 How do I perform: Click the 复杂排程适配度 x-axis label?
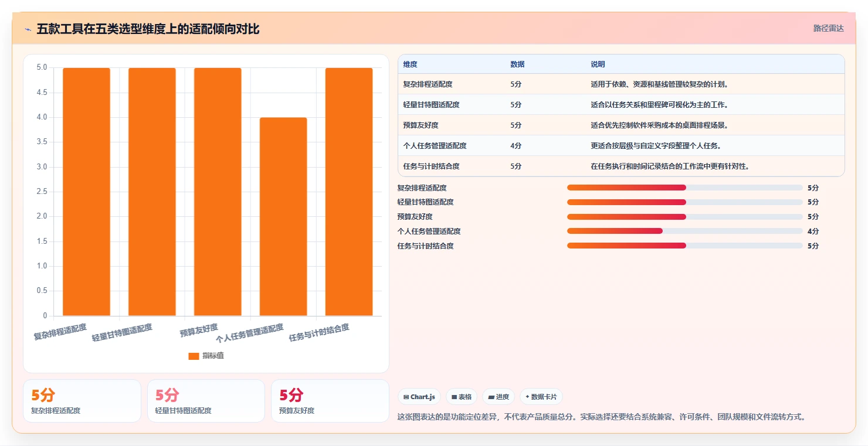point(60,332)
